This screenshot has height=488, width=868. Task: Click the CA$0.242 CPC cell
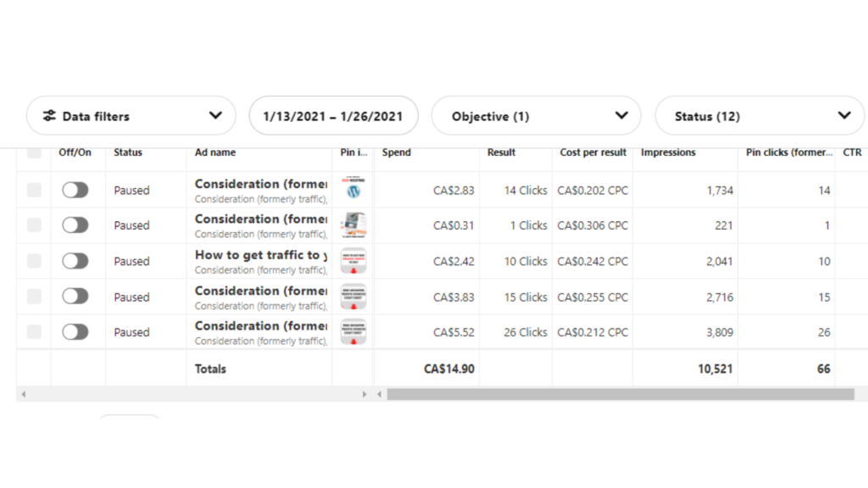(593, 261)
